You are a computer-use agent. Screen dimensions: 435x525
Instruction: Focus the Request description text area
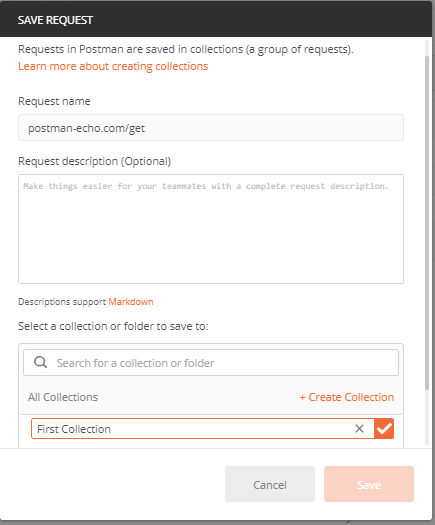[211, 229]
